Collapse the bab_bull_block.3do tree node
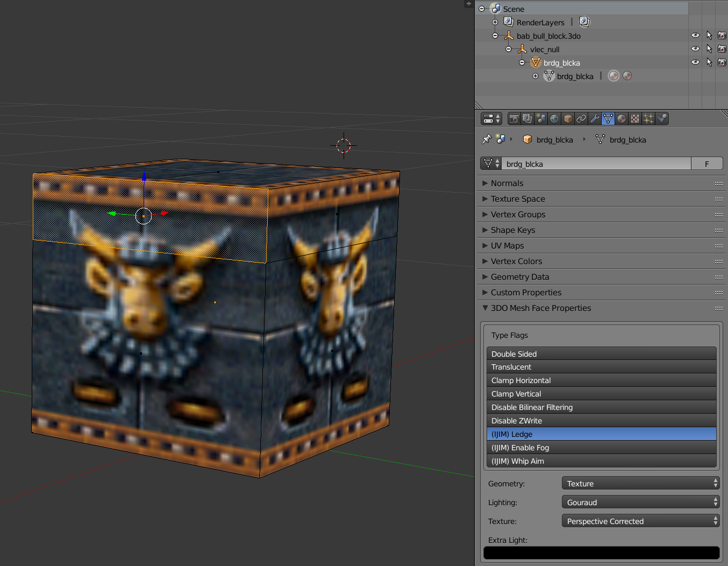The height and width of the screenshot is (566, 728). coord(495,36)
